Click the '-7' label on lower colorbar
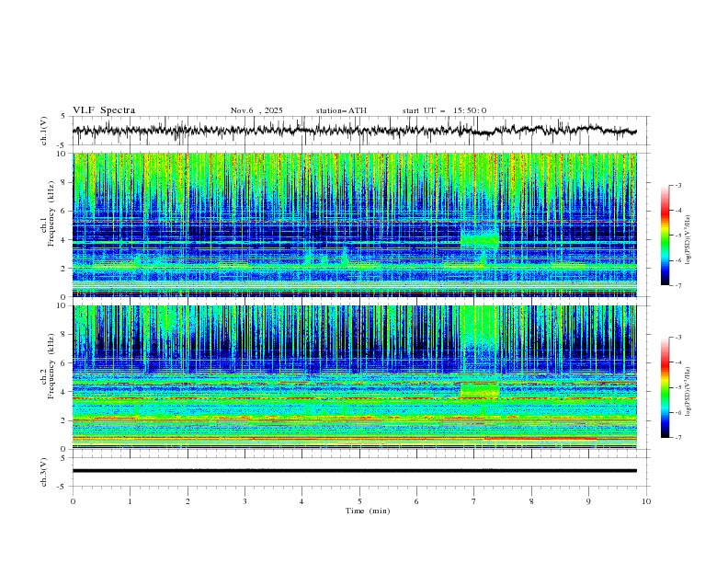The image size is (728, 563). 677,437
